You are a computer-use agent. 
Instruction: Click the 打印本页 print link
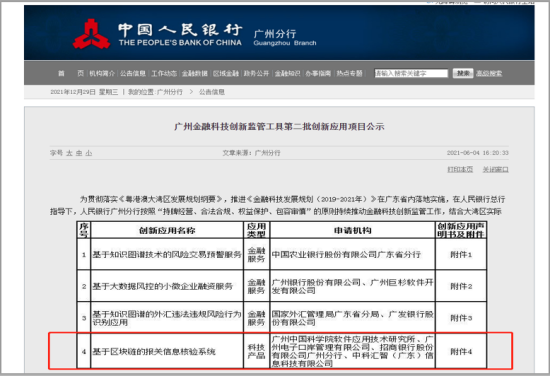pyautogui.click(x=460, y=169)
